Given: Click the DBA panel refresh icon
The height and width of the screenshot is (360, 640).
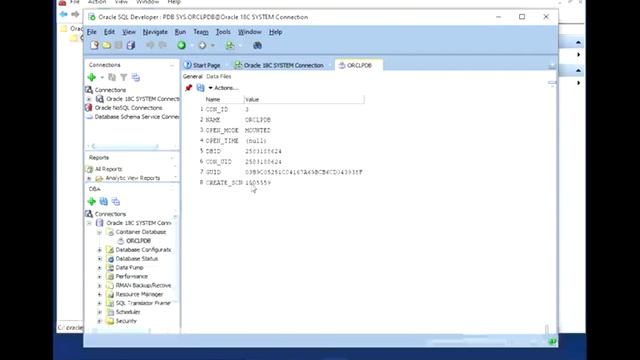Looking at the screenshot, I should click(104, 201).
